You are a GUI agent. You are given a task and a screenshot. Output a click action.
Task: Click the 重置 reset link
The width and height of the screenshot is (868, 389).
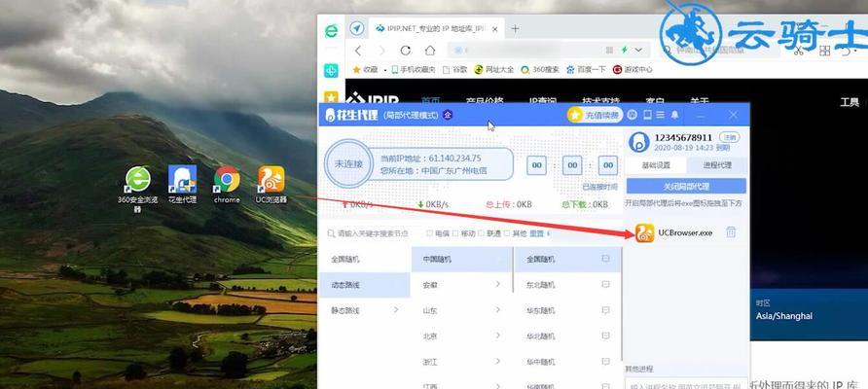(x=536, y=233)
